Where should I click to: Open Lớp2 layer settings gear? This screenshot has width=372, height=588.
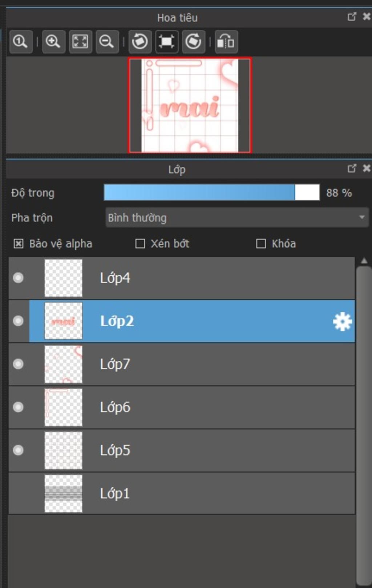342,321
